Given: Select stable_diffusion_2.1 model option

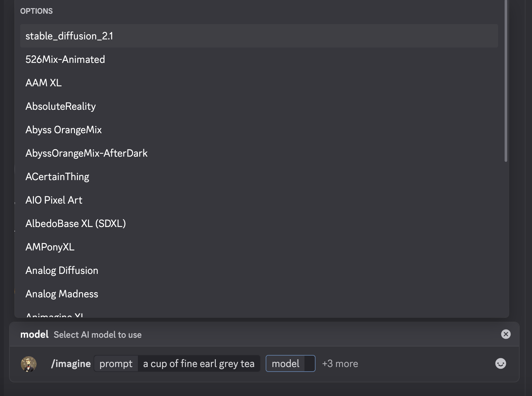Looking at the screenshot, I should [x=259, y=36].
